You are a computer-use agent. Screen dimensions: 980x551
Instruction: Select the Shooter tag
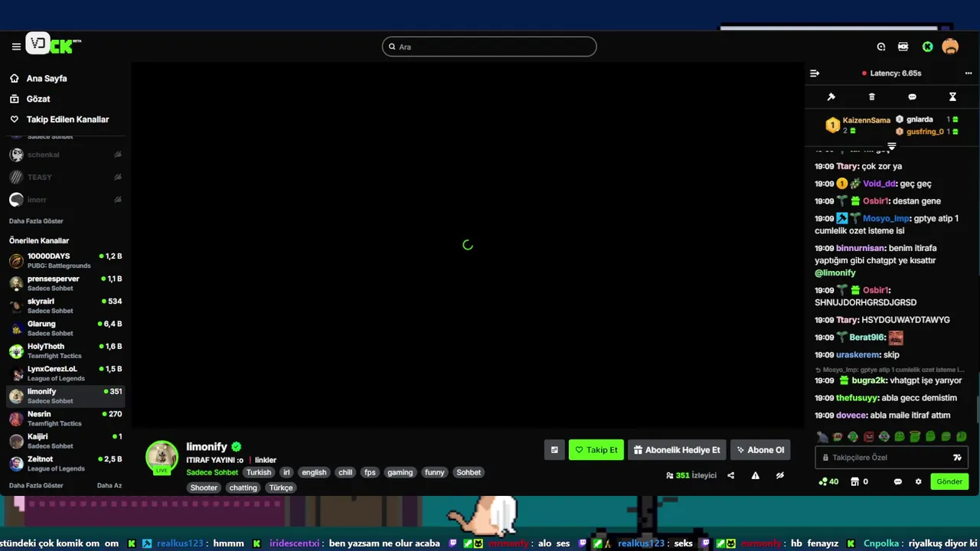[204, 487]
